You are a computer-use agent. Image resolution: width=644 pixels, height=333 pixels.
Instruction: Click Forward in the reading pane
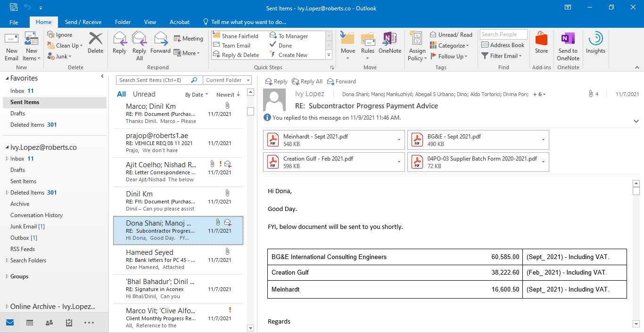coord(341,81)
